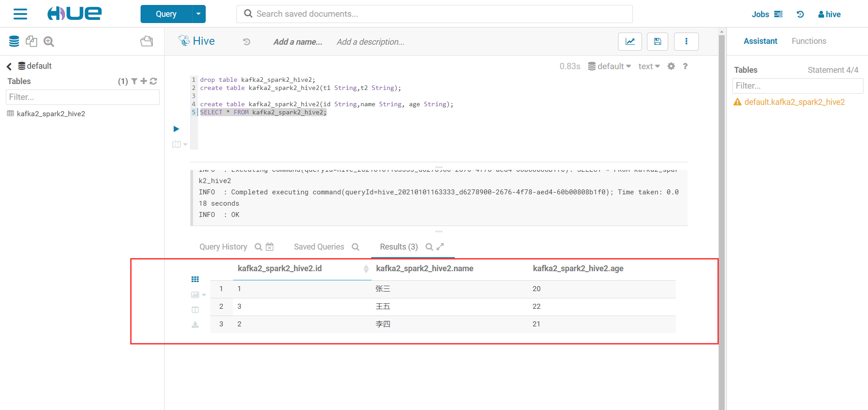Switch to the Functions tab

coord(809,41)
